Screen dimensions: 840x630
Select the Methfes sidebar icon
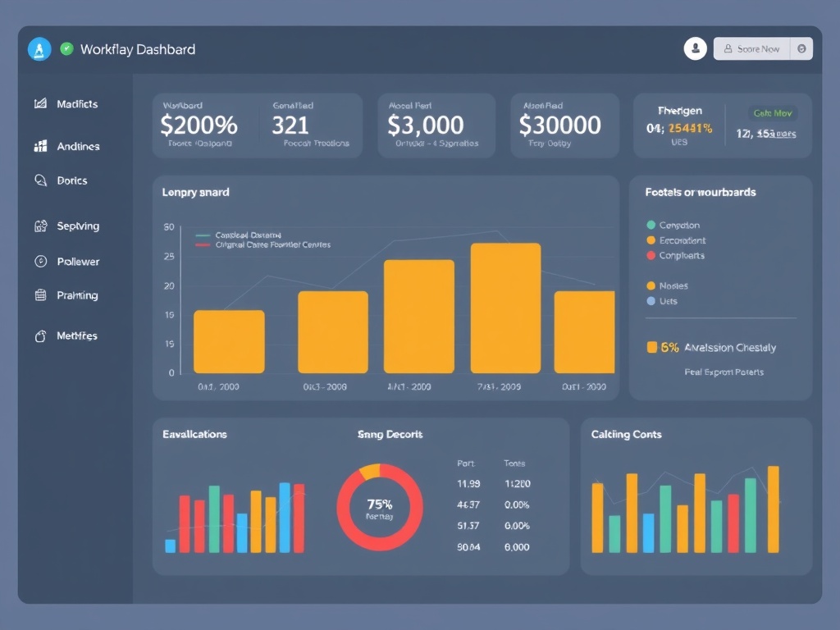42,336
